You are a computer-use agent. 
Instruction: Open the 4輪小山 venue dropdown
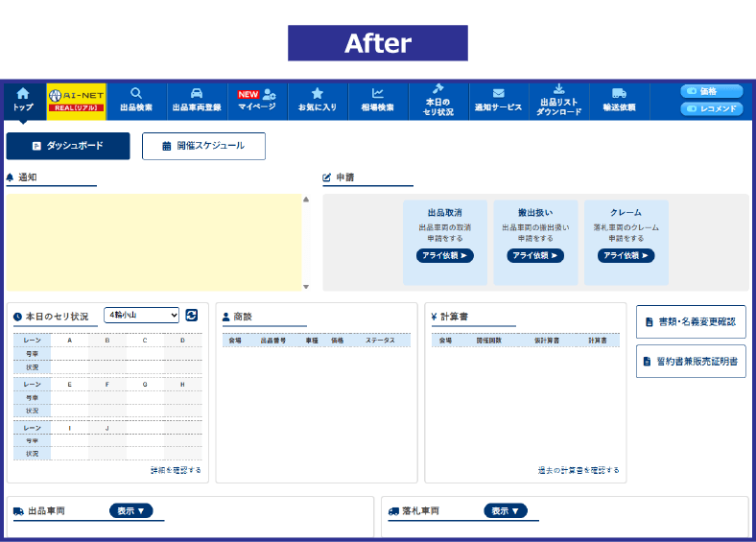coord(142,315)
